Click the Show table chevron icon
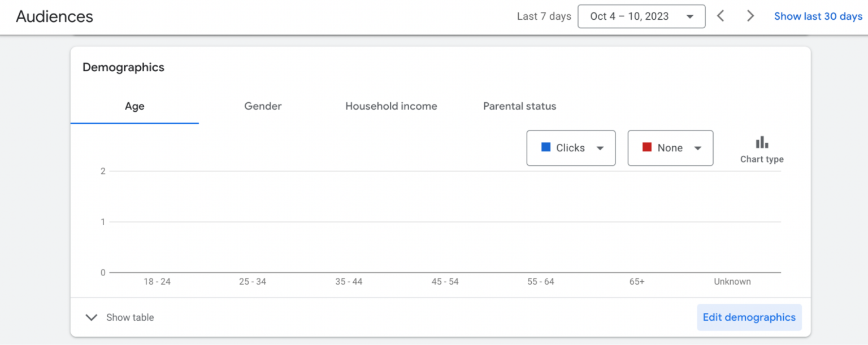The height and width of the screenshot is (345, 868). click(91, 317)
